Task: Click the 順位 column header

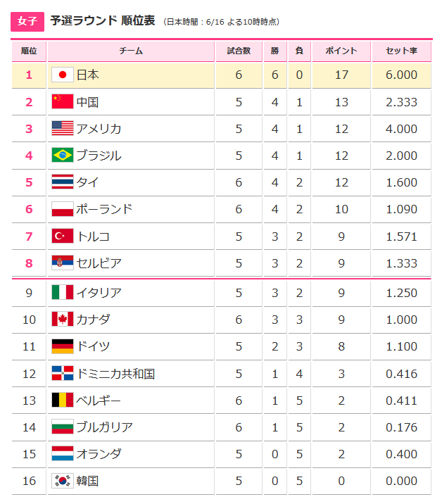Action: tap(29, 51)
